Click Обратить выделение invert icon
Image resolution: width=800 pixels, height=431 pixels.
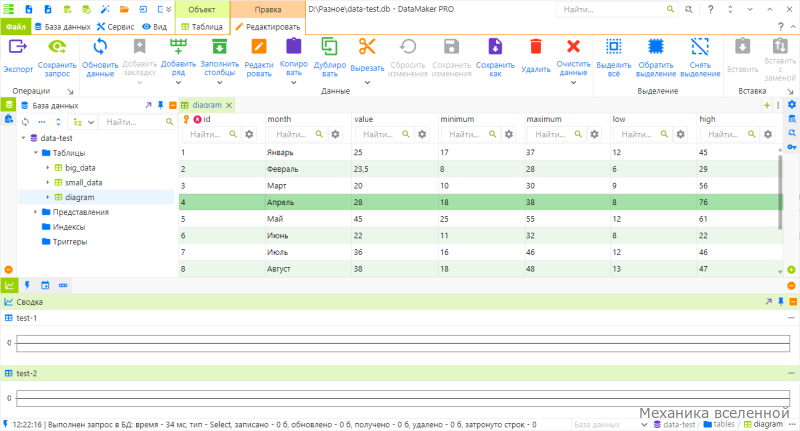click(x=656, y=46)
